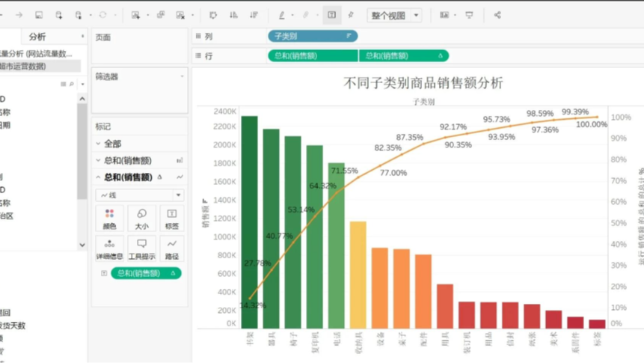644x363 pixels.
Task: Click data pane scrollbar down arrow
Action: [82, 245]
